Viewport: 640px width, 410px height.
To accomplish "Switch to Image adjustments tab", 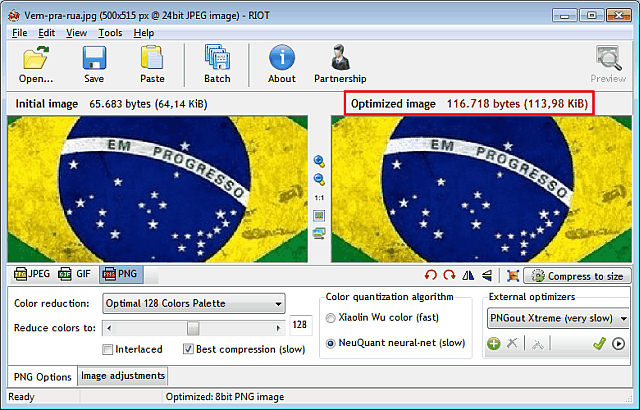I will (121, 376).
